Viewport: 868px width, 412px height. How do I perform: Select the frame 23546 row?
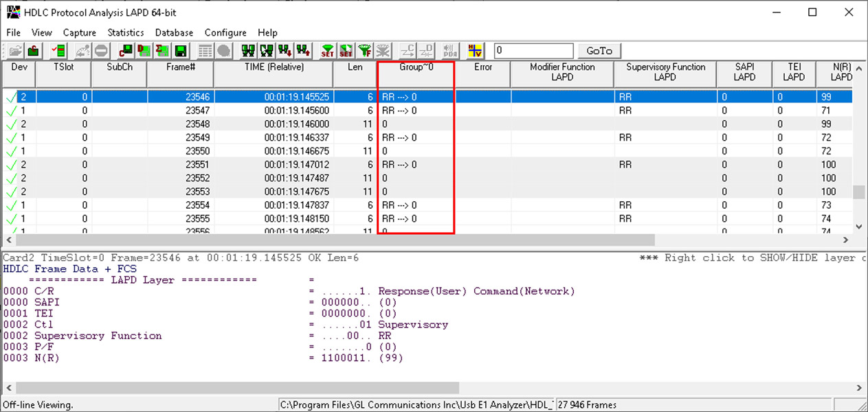[x=427, y=97]
